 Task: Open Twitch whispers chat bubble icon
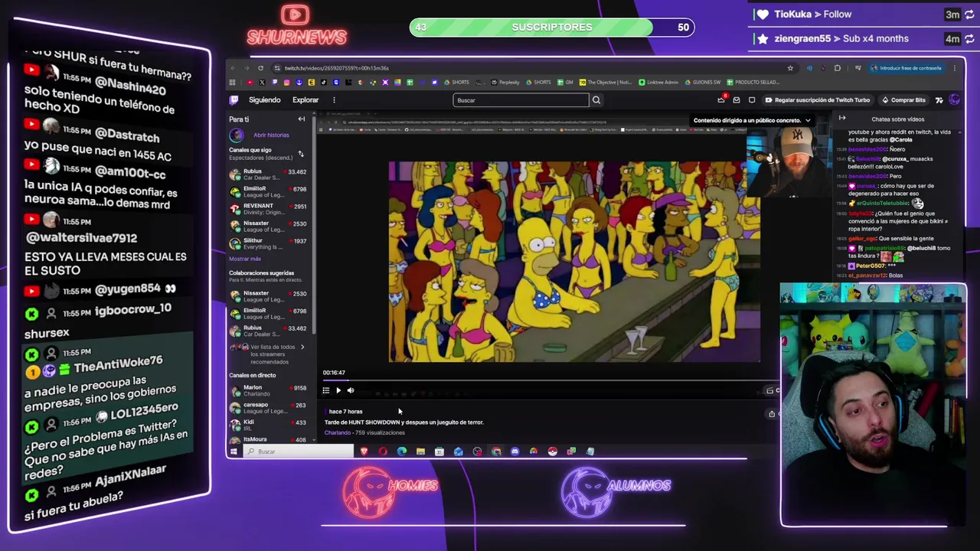[752, 100]
